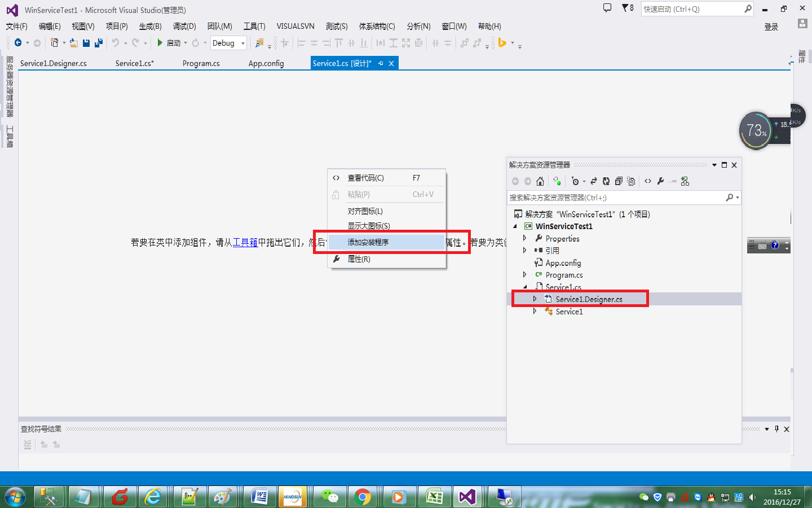The image size is (812, 508).
Task: Open the notifications flag icon
Action: click(628, 8)
